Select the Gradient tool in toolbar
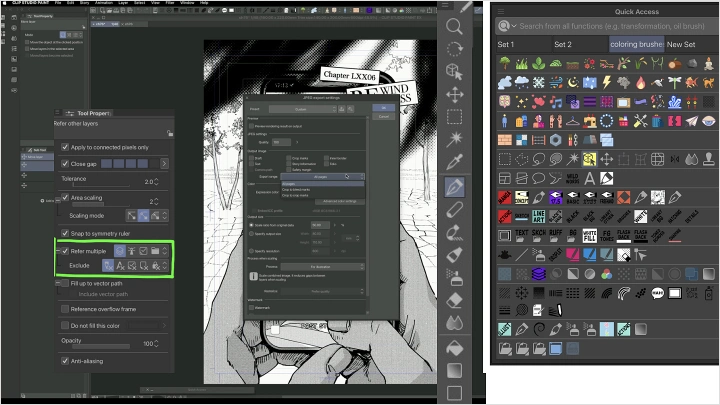 (454, 370)
